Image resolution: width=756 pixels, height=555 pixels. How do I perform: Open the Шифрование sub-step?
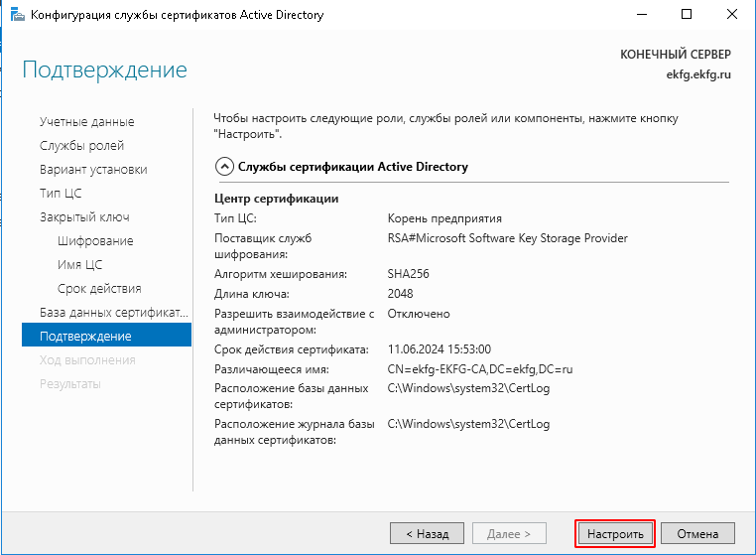(x=95, y=241)
